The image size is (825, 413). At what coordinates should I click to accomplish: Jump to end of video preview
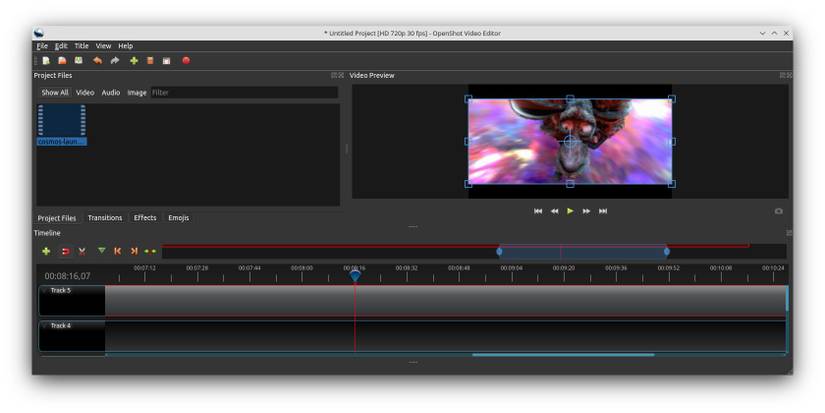(603, 211)
